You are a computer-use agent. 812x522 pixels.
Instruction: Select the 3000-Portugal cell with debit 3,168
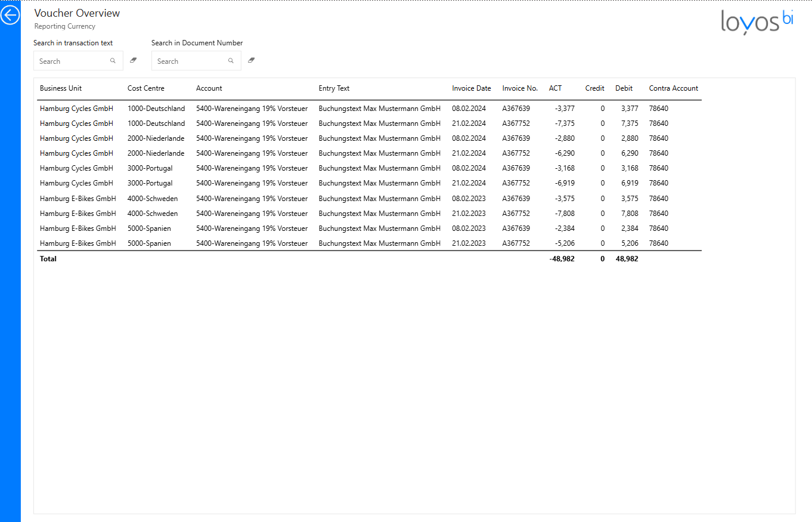pos(150,168)
